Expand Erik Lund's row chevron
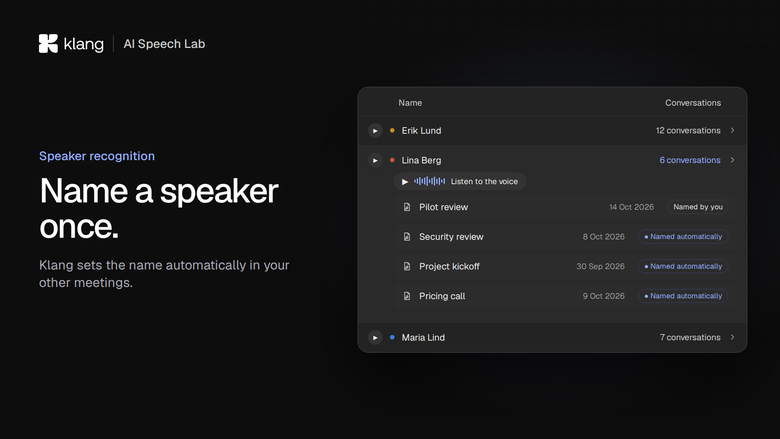This screenshot has width=780, height=439. [x=732, y=130]
